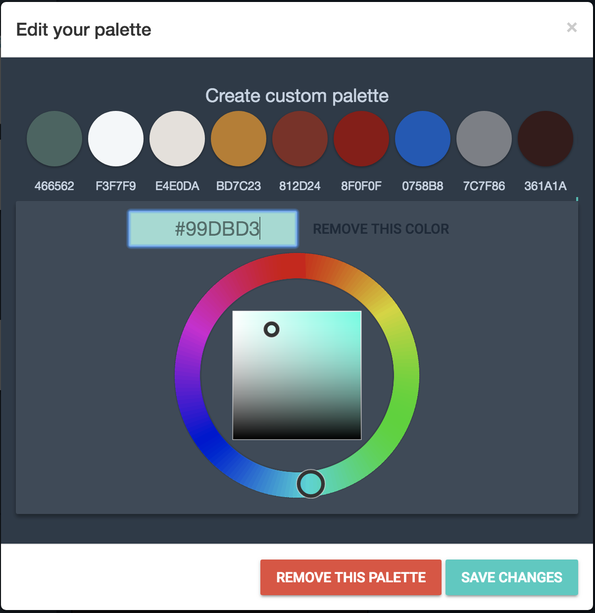Close the Edit your palette dialog
The image size is (595, 613).
click(572, 27)
